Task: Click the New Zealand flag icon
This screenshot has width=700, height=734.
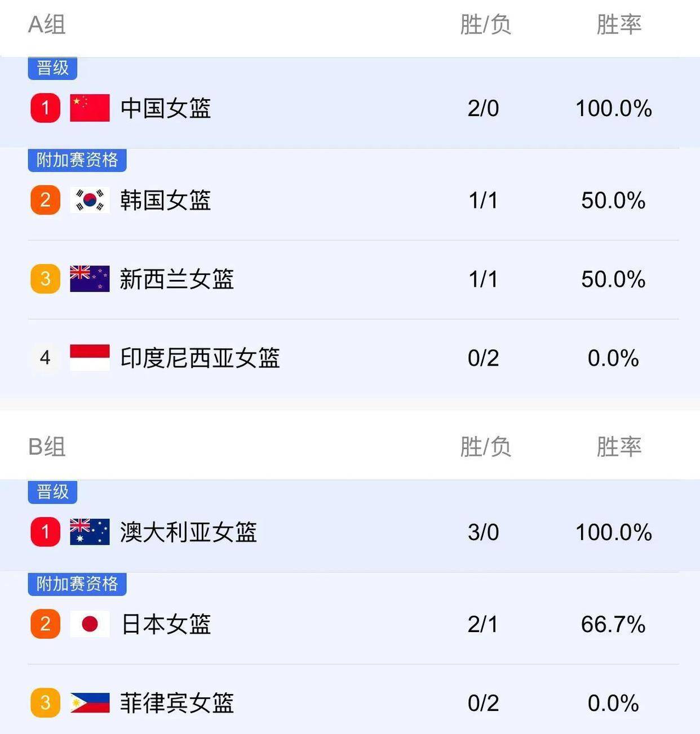Action: 90,279
